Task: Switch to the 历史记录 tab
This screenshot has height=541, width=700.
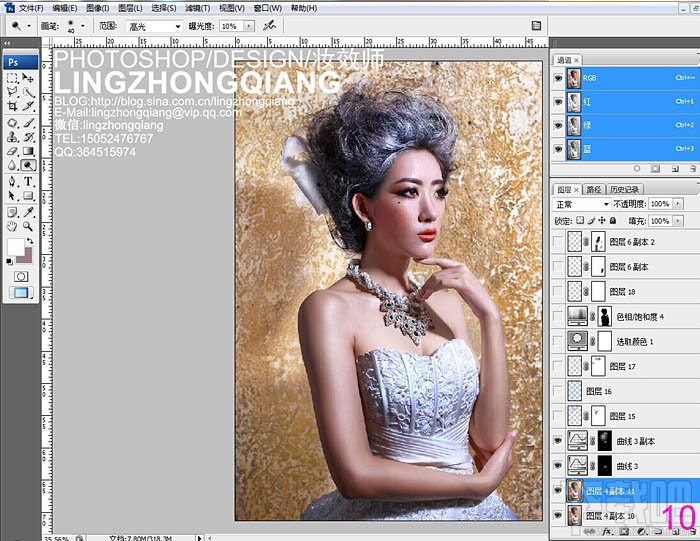Action: (624, 189)
